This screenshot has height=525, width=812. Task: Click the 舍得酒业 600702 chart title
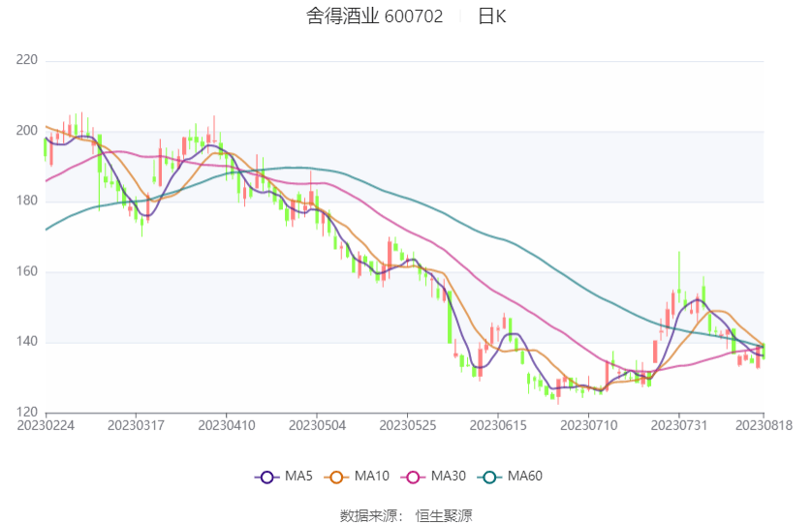(375, 16)
